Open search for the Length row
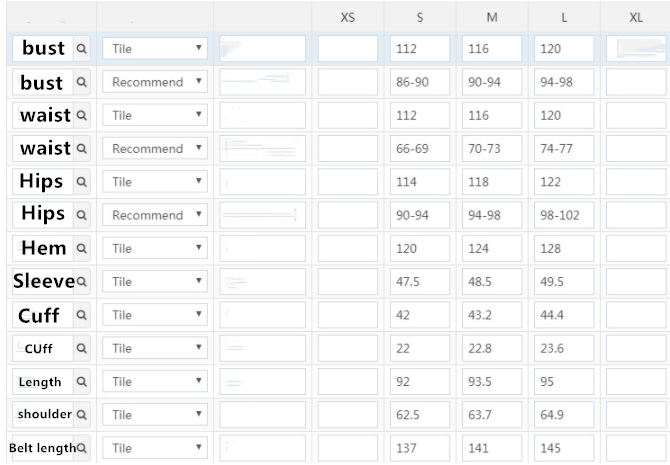 [x=81, y=382]
